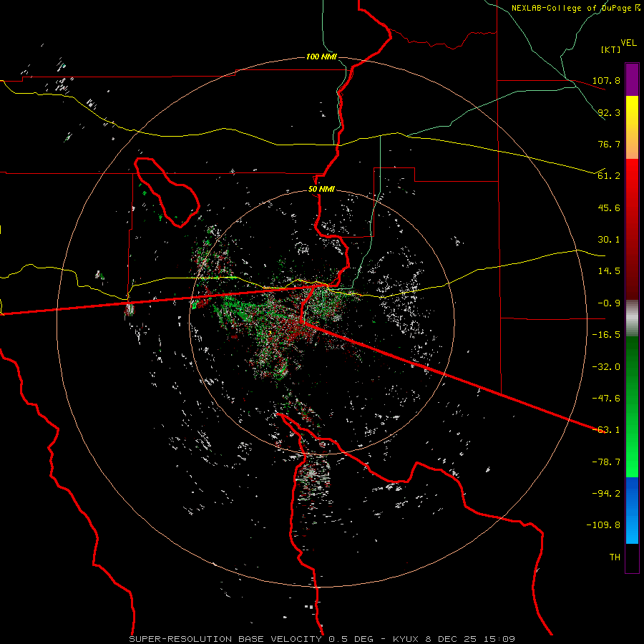The image size is (644, 644).
Task: Click the [KT] units label
Action: pyautogui.click(x=611, y=50)
